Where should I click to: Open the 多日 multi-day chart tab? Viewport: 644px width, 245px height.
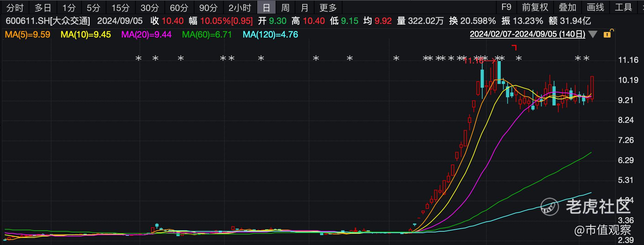(43, 7)
